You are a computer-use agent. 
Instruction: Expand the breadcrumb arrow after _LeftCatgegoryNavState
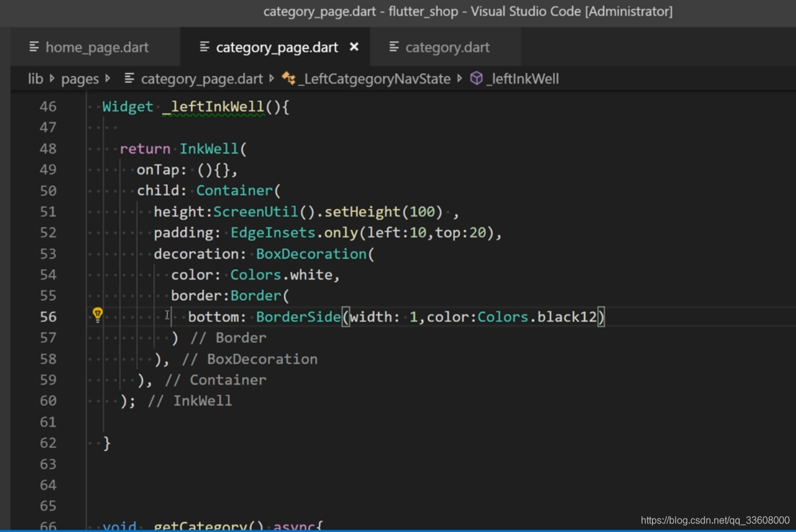pyautogui.click(x=460, y=79)
